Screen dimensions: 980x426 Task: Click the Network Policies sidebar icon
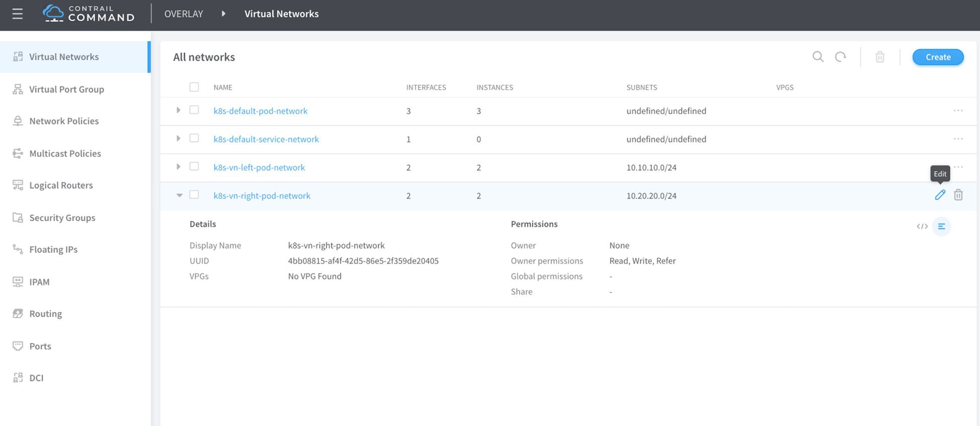[18, 121]
